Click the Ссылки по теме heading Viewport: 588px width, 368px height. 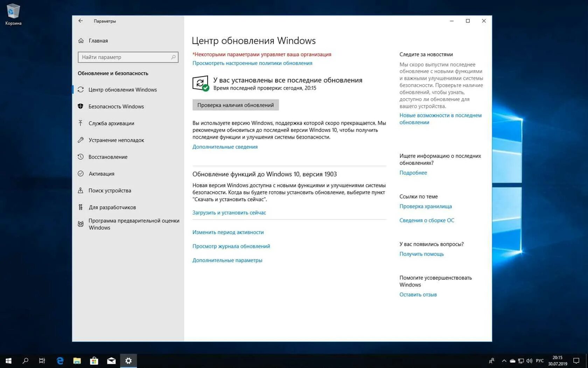[419, 197]
